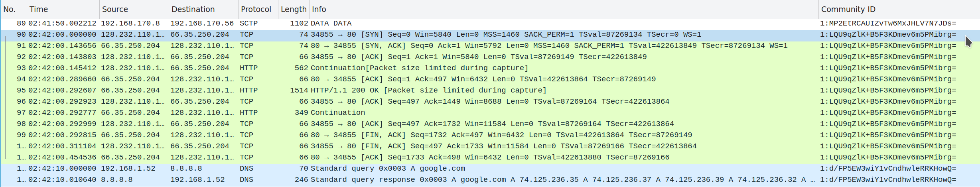Screen dimensions: 980x187
Task: Click the Length column header
Action: click(293, 9)
